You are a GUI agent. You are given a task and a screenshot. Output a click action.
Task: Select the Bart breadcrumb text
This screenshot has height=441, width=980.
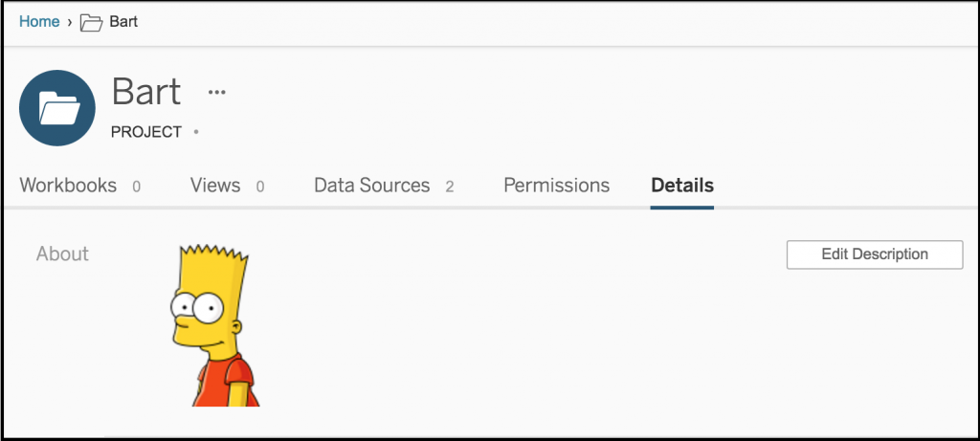coord(123,22)
